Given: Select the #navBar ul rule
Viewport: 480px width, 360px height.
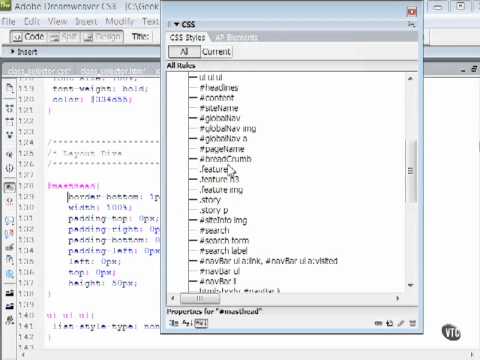Looking at the screenshot, I should point(219,271).
